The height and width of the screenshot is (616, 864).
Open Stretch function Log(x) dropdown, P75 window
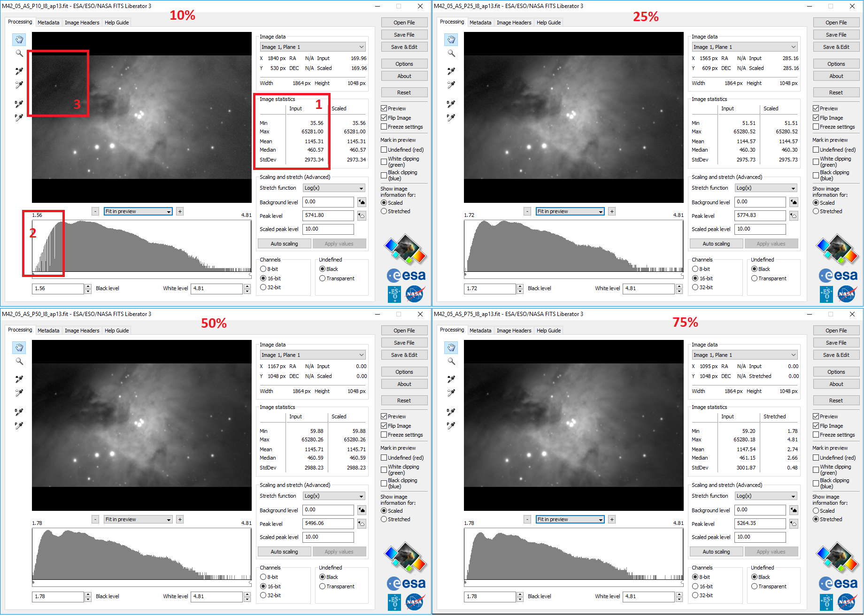tap(766, 496)
